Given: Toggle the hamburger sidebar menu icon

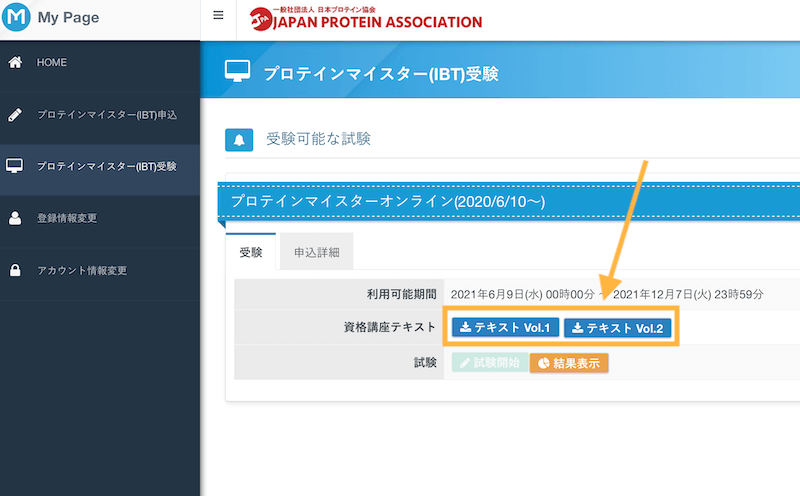Looking at the screenshot, I should 218,15.
